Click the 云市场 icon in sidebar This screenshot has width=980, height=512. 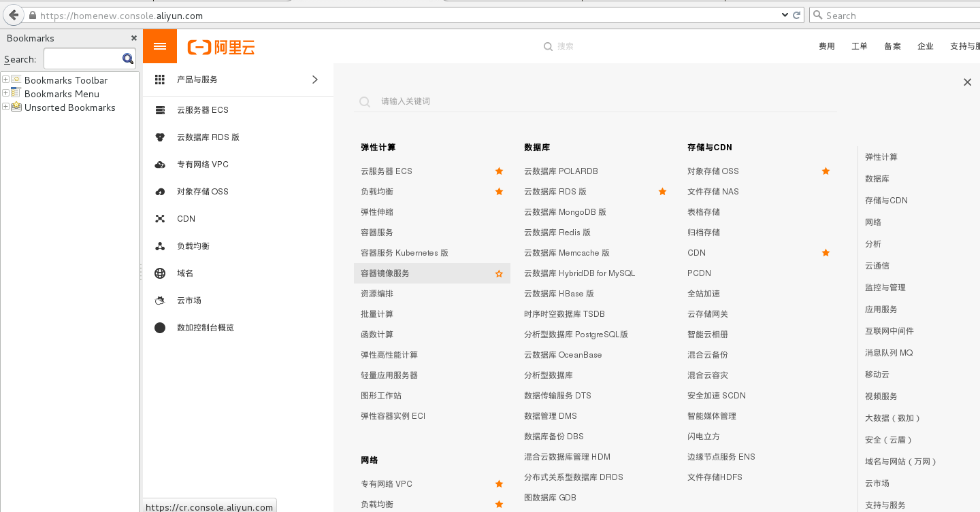pos(160,301)
